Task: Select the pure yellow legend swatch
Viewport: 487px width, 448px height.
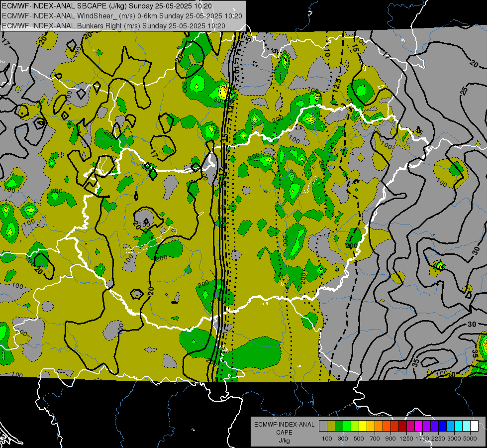Action: click(363, 426)
